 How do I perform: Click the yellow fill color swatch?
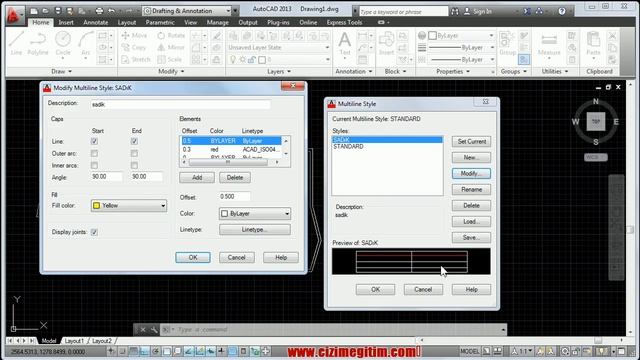click(x=97, y=205)
